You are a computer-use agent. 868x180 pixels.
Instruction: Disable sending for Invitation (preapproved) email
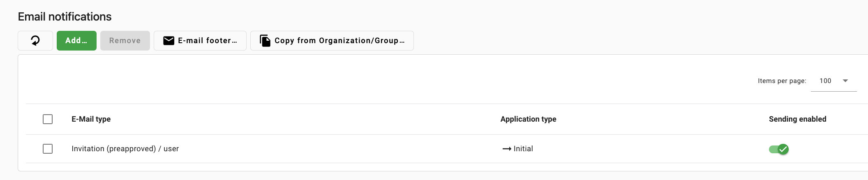779,149
